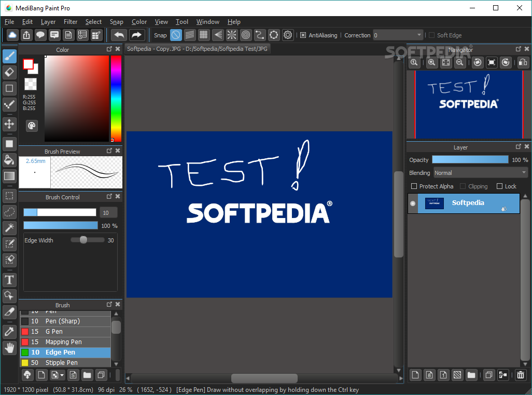Delete layer with trash icon
This screenshot has width=532, height=395.
tap(520, 375)
